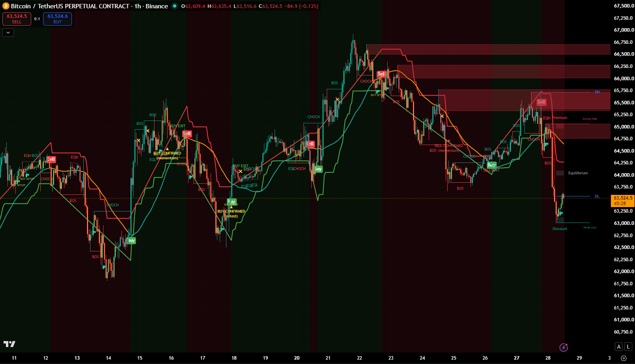Viewport: 635px width, 364px height.
Task: Toggle auto scale with the A button
Action: point(619,347)
